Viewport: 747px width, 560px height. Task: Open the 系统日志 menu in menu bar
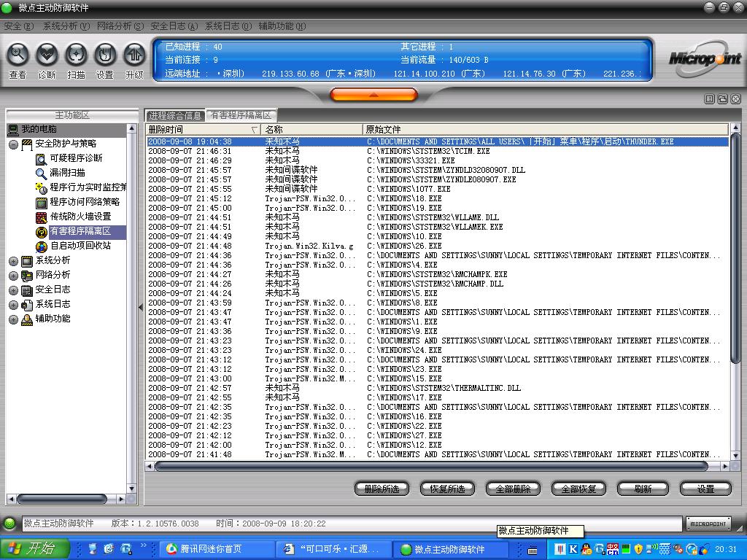228,26
